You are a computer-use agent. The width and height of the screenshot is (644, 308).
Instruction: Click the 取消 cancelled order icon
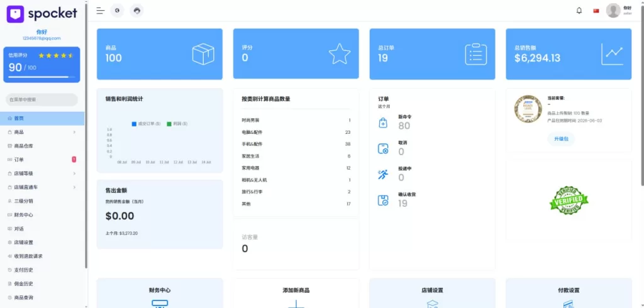[x=383, y=149]
